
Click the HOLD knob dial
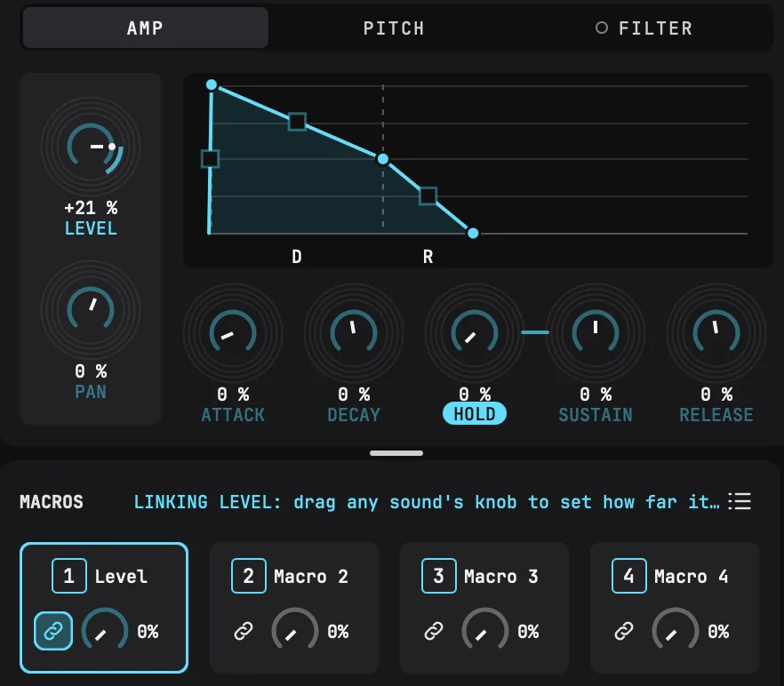coord(475,333)
